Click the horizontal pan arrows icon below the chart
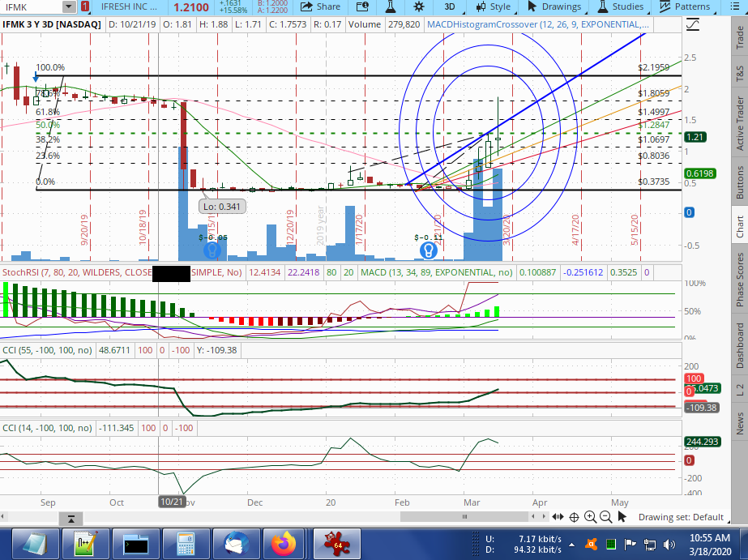Viewport: 748px width, 560px height. tap(558, 517)
